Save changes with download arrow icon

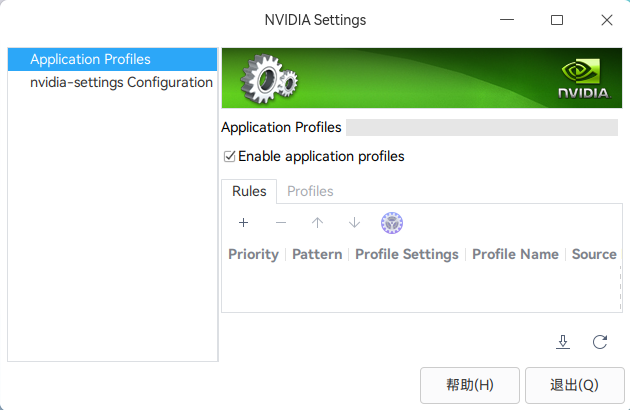pos(563,342)
